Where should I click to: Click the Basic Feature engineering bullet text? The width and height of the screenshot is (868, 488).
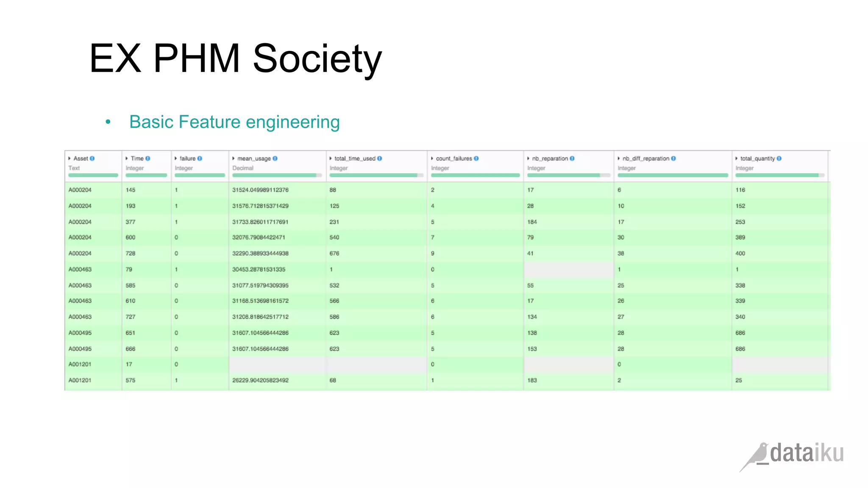click(x=234, y=122)
